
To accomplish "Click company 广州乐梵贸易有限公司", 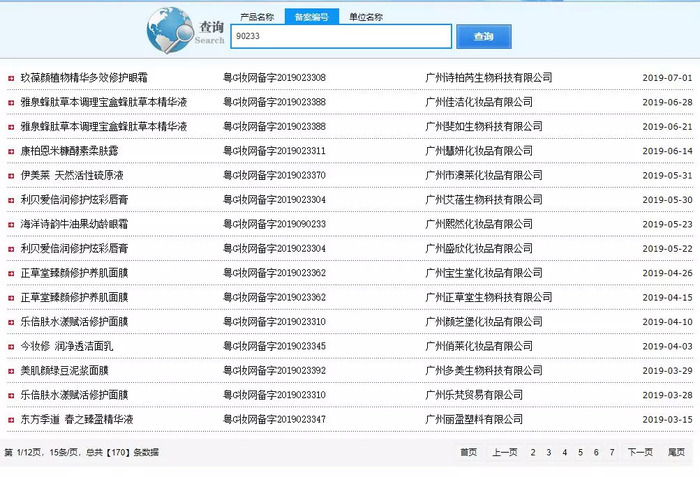I will [x=474, y=395].
